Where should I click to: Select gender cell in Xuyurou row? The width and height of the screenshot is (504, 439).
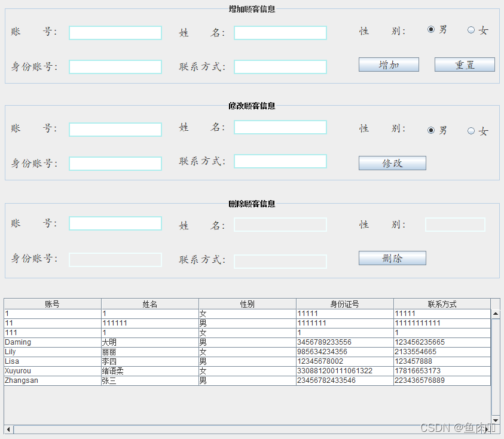click(x=248, y=372)
